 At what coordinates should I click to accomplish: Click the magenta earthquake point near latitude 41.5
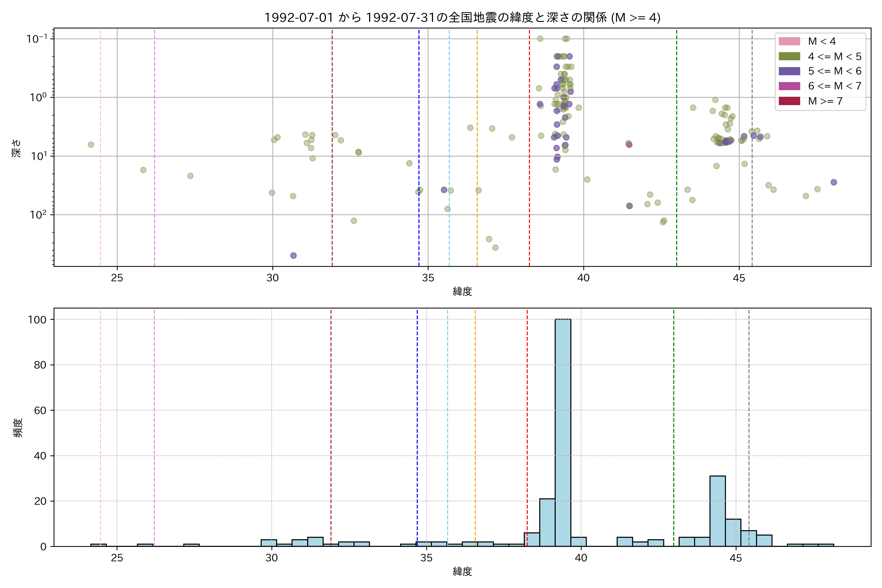coord(629,145)
